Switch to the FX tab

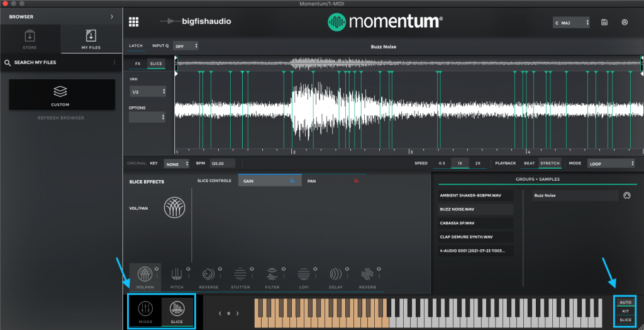click(x=138, y=64)
